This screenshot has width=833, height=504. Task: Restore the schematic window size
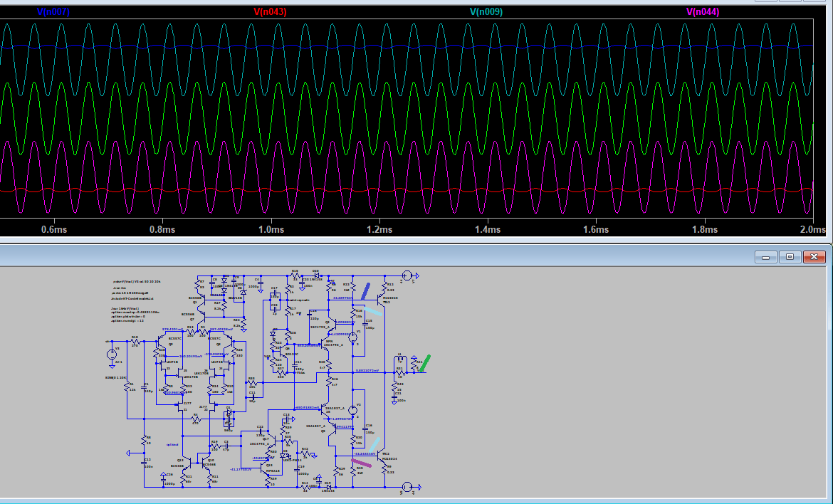point(790,257)
